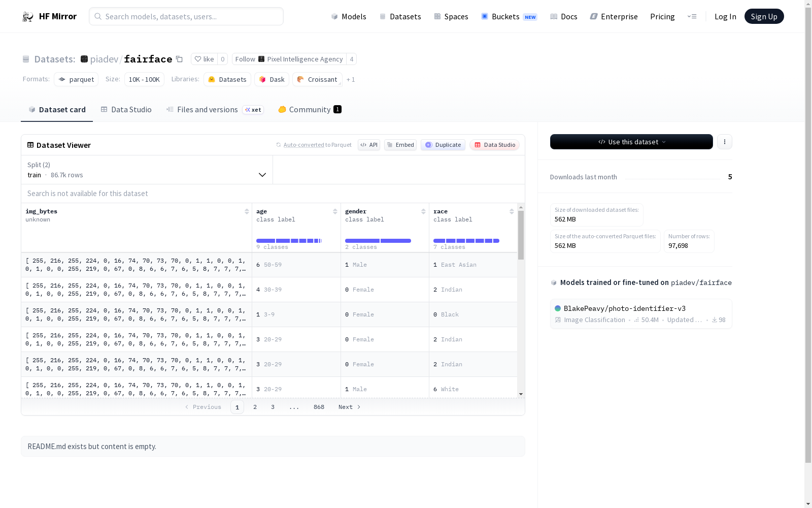Open the more options vertical dots button
The image size is (812, 508).
[725, 142]
